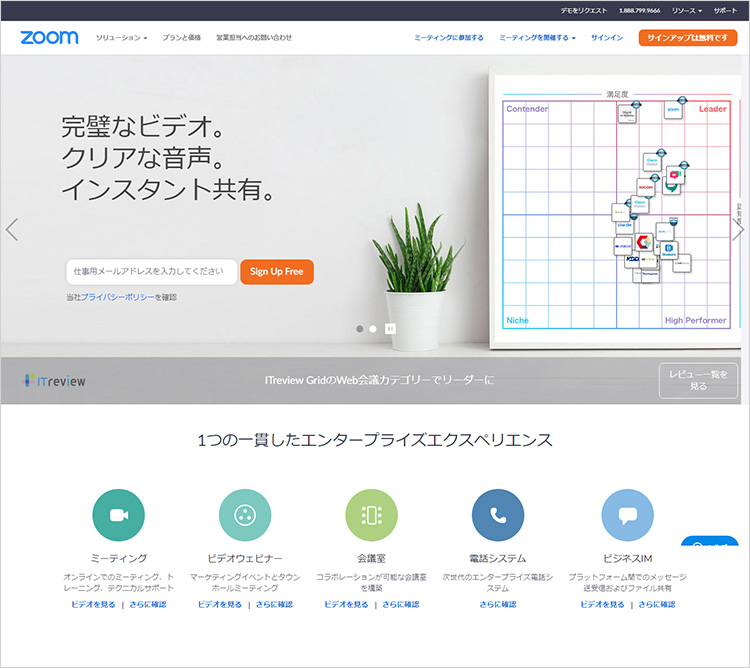Image resolution: width=750 pixels, height=668 pixels.
Task: Click レビュー一覧を見る button
Action: (x=698, y=380)
